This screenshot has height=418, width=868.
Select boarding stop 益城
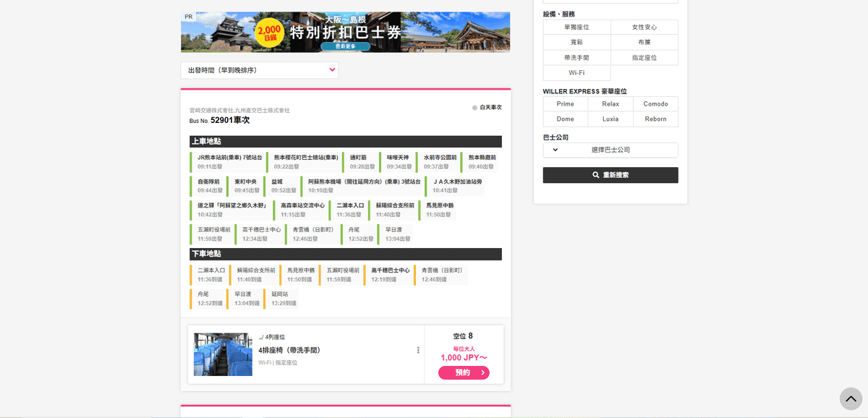click(283, 186)
